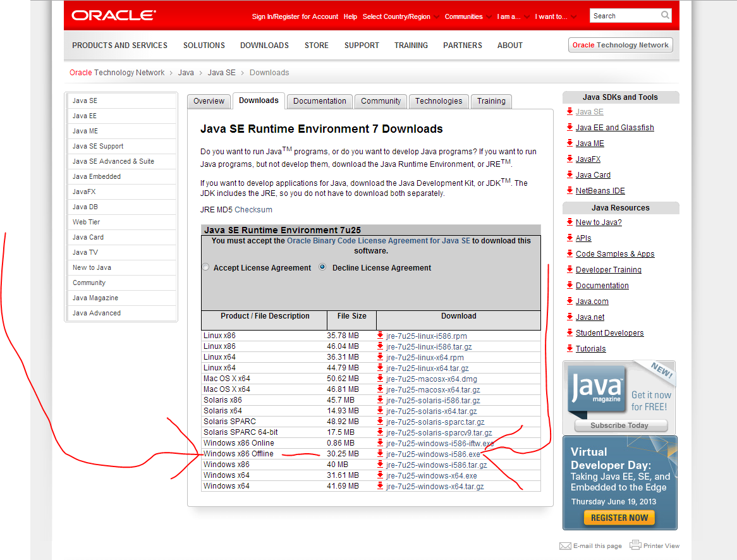Click the search magnifier icon
Screen dimensions: 737x560
click(x=664, y=16)
